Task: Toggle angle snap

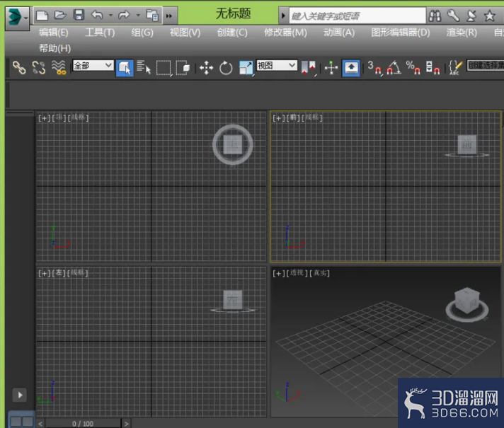Action: point(394,68)
